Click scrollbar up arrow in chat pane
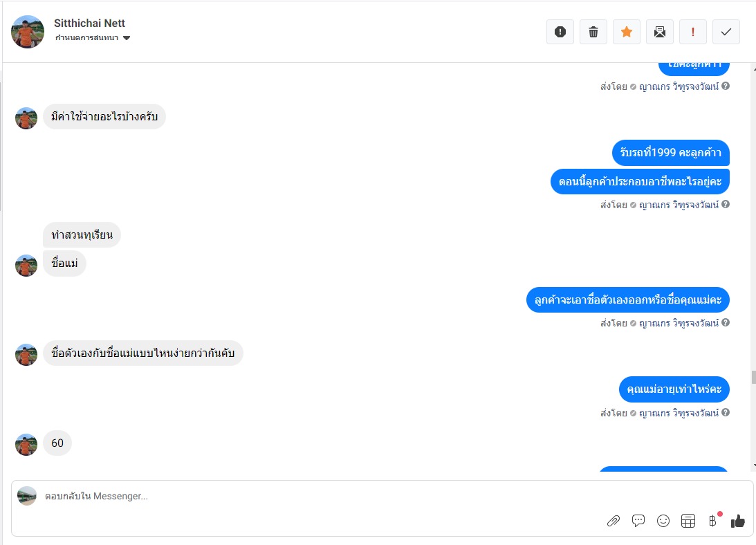This screenshot has width=756, height=545. (754, 69)
